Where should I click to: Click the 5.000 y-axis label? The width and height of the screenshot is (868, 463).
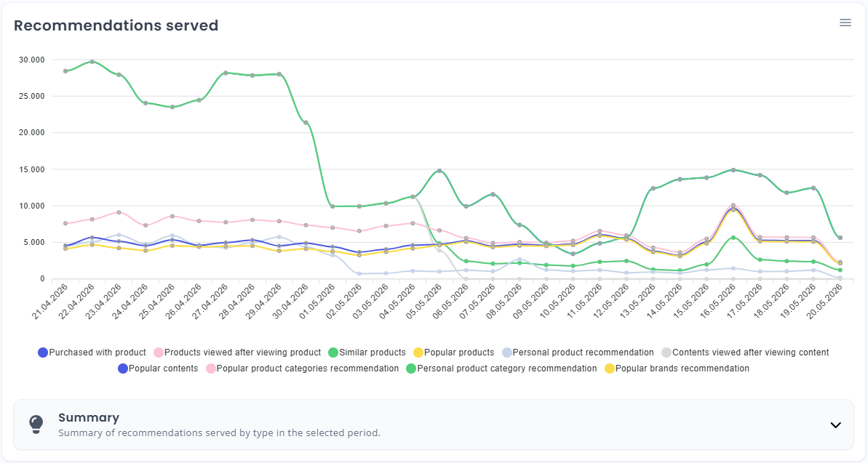[33, 242]
